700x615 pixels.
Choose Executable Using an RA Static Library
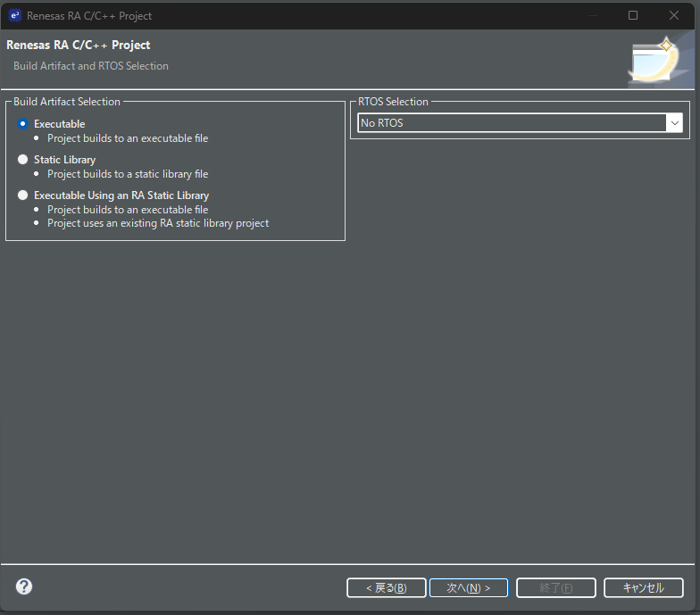(23, 195)
